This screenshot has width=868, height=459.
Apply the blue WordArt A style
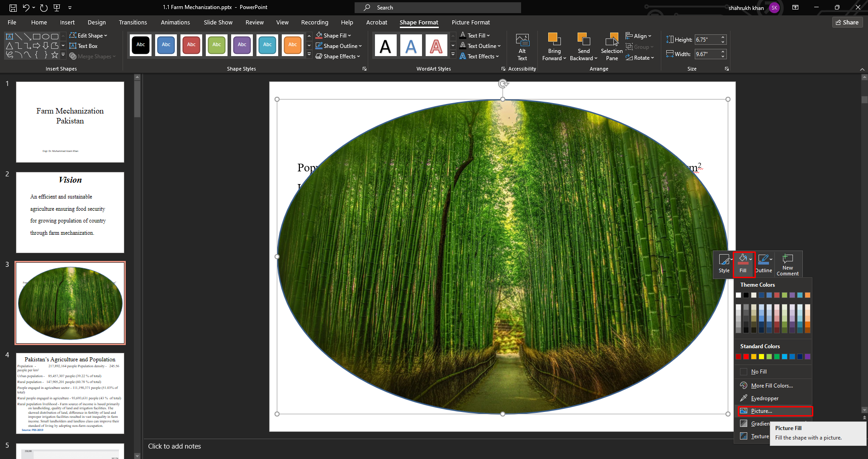411,46
